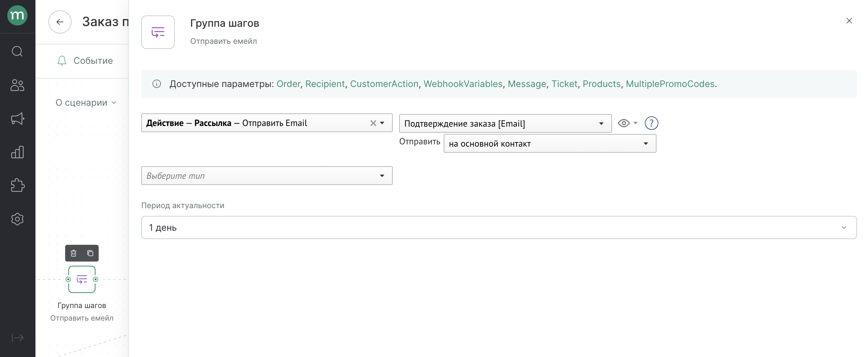The height and width of the screenshot is (357, 868).
Task: Click the eye preview icon
Action: click(624, 123)
